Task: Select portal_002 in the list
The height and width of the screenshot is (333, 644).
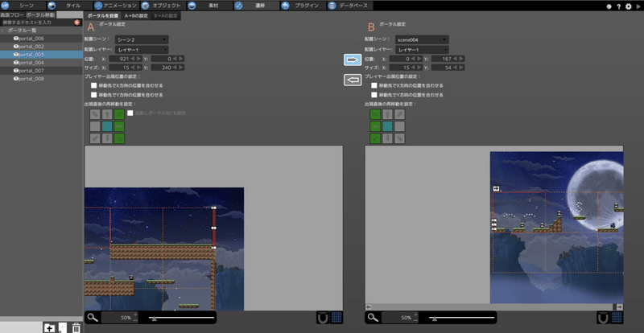Action: coord(42,47)
